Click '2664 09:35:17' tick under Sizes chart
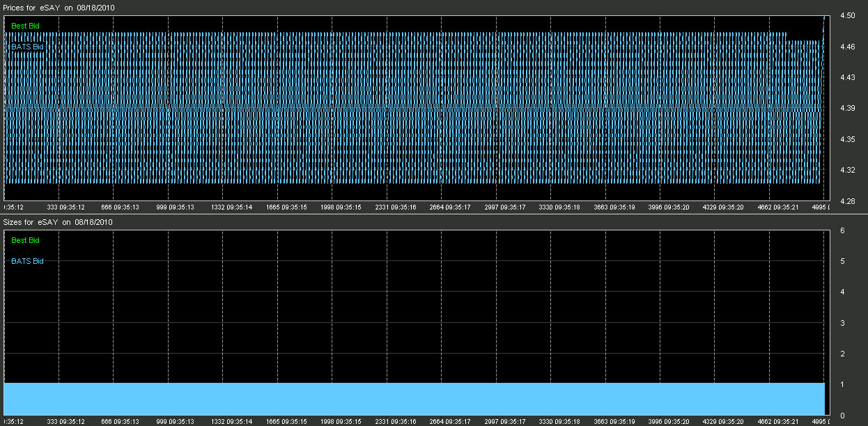 [x=451, y=422]
